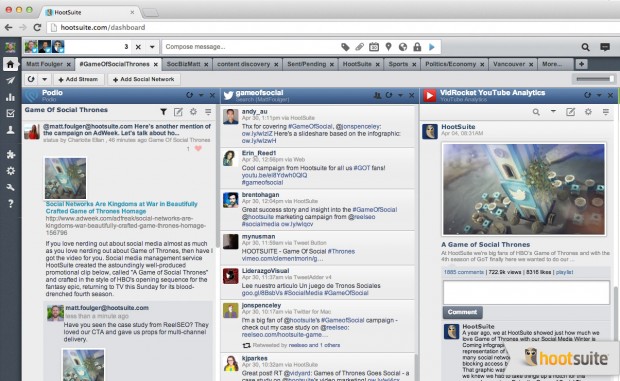Open the Tools wrench icon in sidebar

(10, 187)
